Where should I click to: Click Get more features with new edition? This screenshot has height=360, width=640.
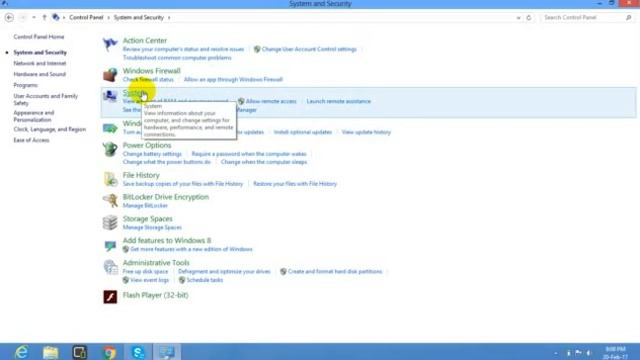[191, 249]
